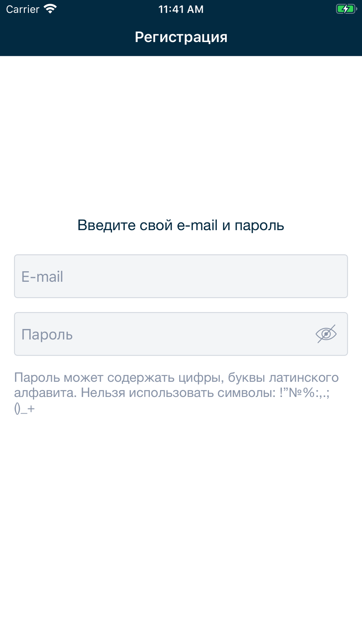362x644 pixels.
Task: Tap the hint line starting "Пароль может содержать"
Action: click(x=176, y=377)
